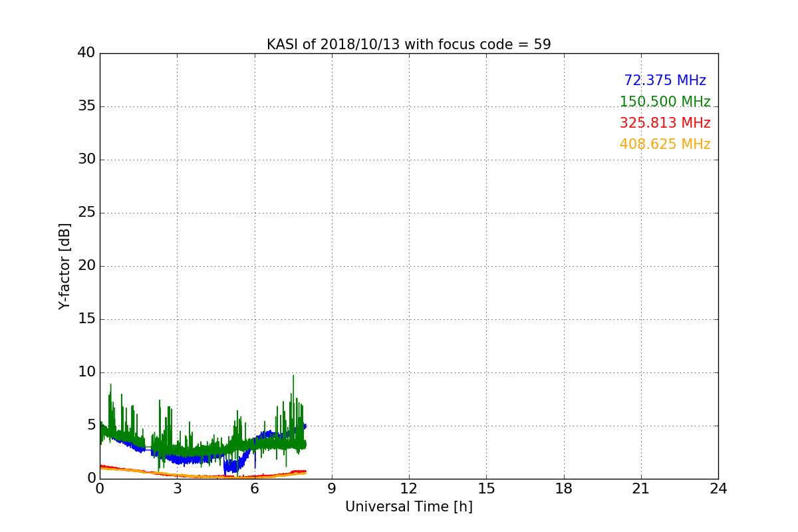Click the x-axis tick label 9

pyautogui.click(x=332, y=489)
